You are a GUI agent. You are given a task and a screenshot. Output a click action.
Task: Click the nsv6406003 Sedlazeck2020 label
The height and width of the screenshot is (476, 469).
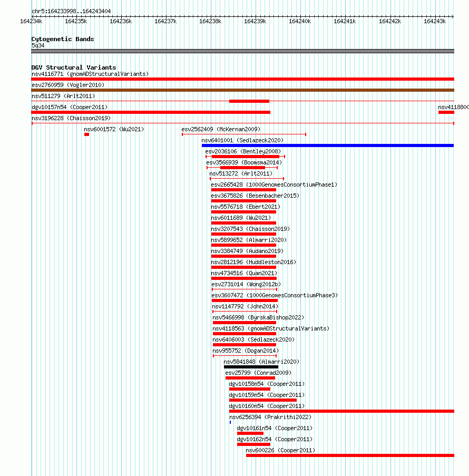point(253,339)
